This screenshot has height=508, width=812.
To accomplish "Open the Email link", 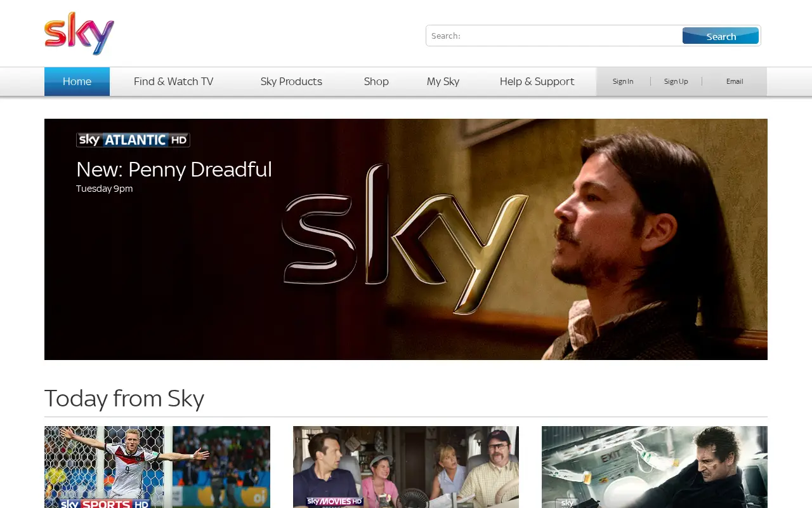I will [735, 81].
